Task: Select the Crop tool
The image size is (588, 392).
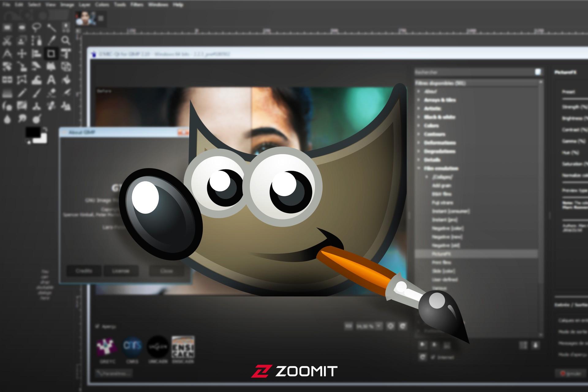Action: pyautogui.click(x=51, y=54)
